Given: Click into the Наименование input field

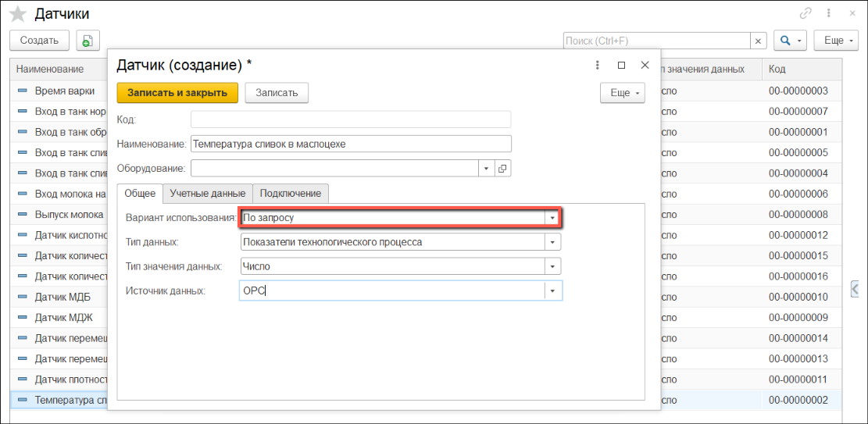Looking at the screenshot, I should click(351, 144).
